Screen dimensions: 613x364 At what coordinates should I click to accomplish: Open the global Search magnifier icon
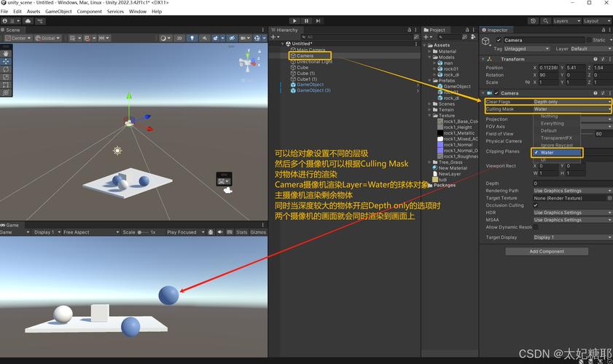point(545,20)
